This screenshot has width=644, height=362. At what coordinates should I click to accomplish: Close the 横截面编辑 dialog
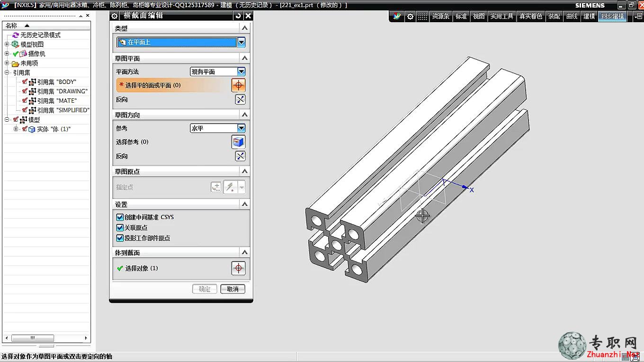tap(248, 16)
